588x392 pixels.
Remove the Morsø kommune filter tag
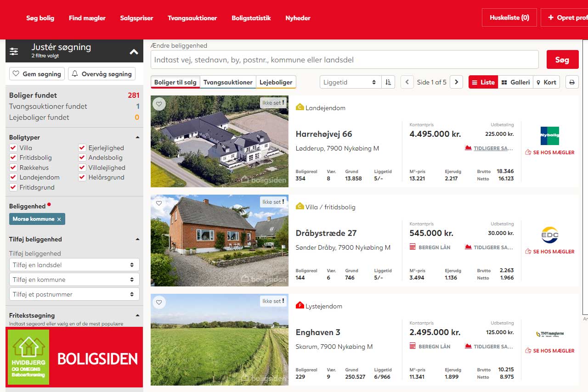pos(59,219)
